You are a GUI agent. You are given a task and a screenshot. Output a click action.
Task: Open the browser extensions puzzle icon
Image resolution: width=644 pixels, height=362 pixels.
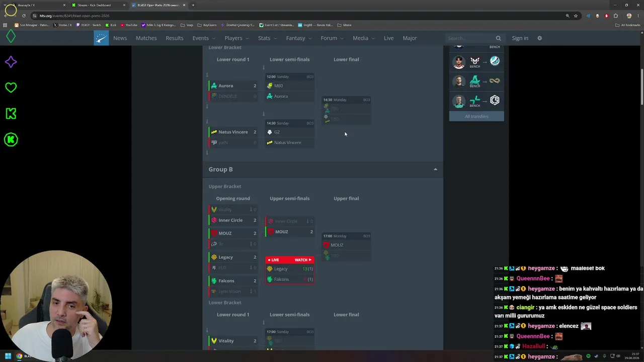click(x=615, y=16)
